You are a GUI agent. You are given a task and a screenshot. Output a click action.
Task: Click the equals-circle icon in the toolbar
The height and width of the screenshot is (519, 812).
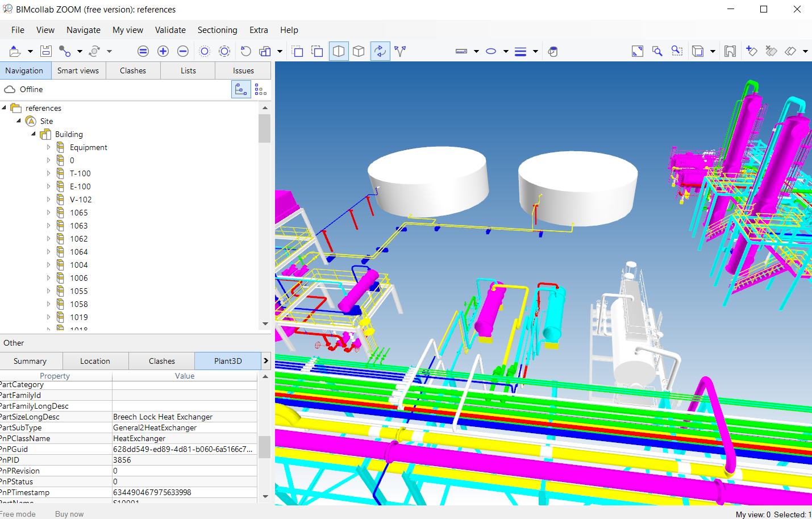point(143,51)
